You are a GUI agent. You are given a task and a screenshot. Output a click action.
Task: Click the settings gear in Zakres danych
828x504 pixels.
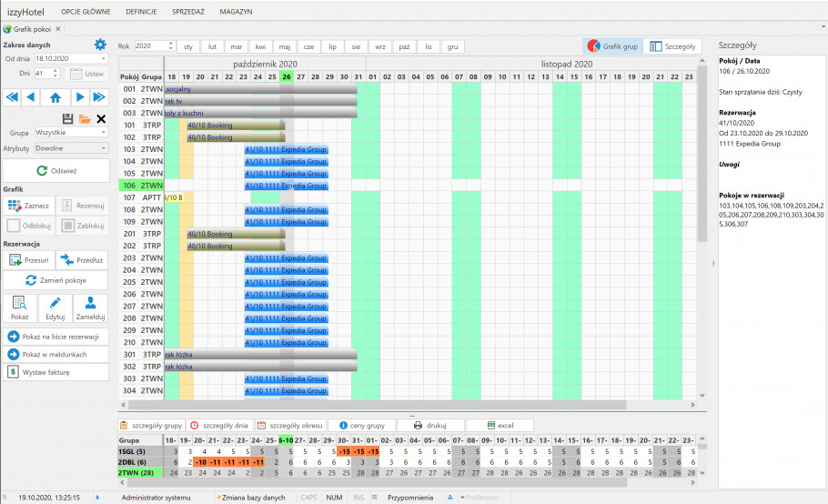[x=100, y=45]
